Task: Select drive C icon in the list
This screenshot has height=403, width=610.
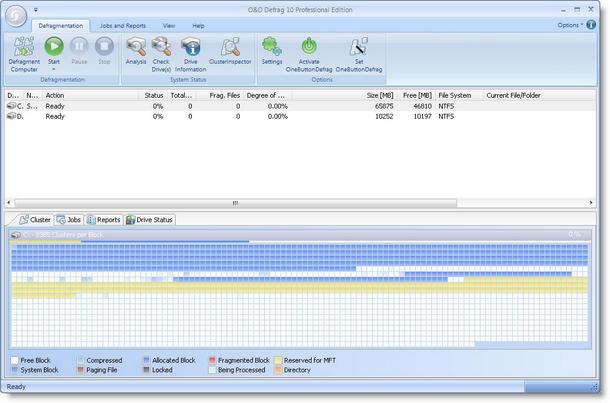Action: point(12,106)
